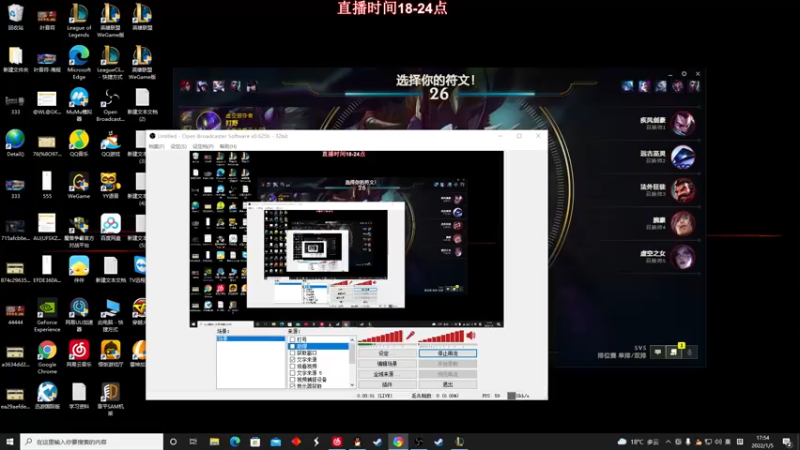Viewport: 800px width, 450px height.
Task: Adjust the desktop audio volume meter in OBS
Action: [x=441, y=336]
